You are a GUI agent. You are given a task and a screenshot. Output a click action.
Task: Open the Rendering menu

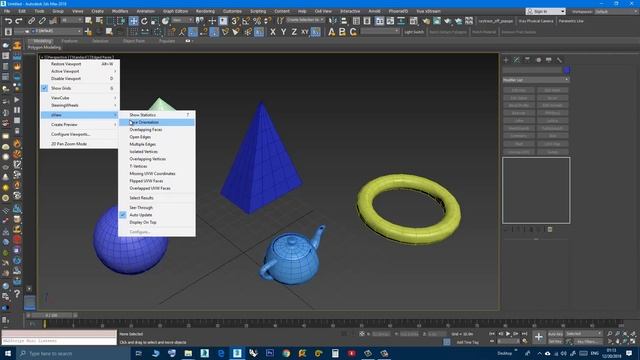tap(205, 11)
